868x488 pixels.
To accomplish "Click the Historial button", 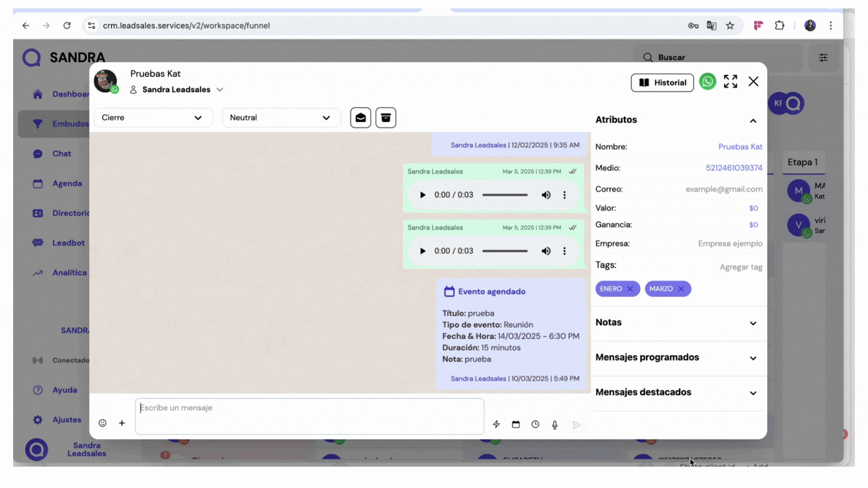I will 662,83.
